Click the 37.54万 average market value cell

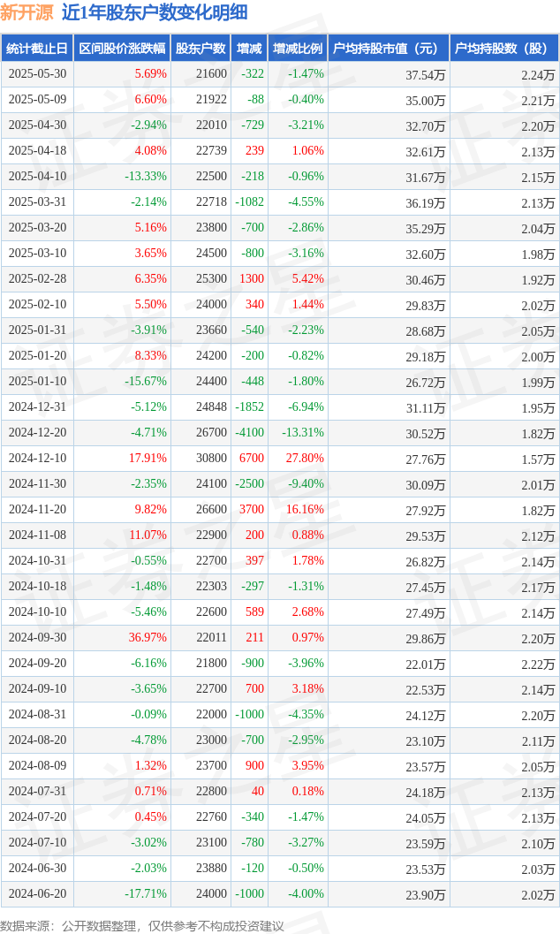[388, 74]
